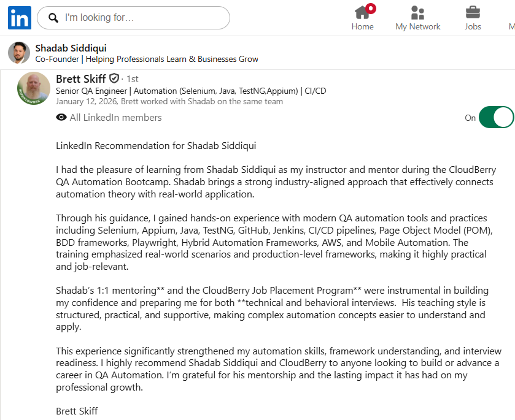Click Shadab Siddiqui's profile photo
Screen dimensions: 515x420
point(19,53)
